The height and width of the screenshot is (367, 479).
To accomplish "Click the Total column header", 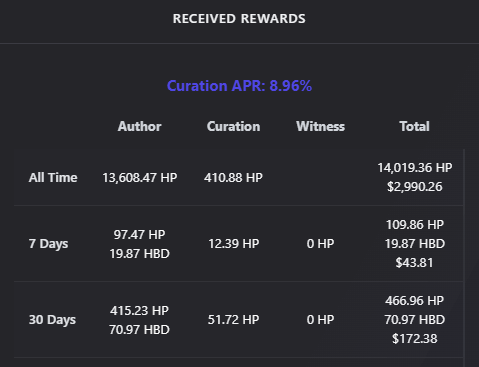I will 414,126.
